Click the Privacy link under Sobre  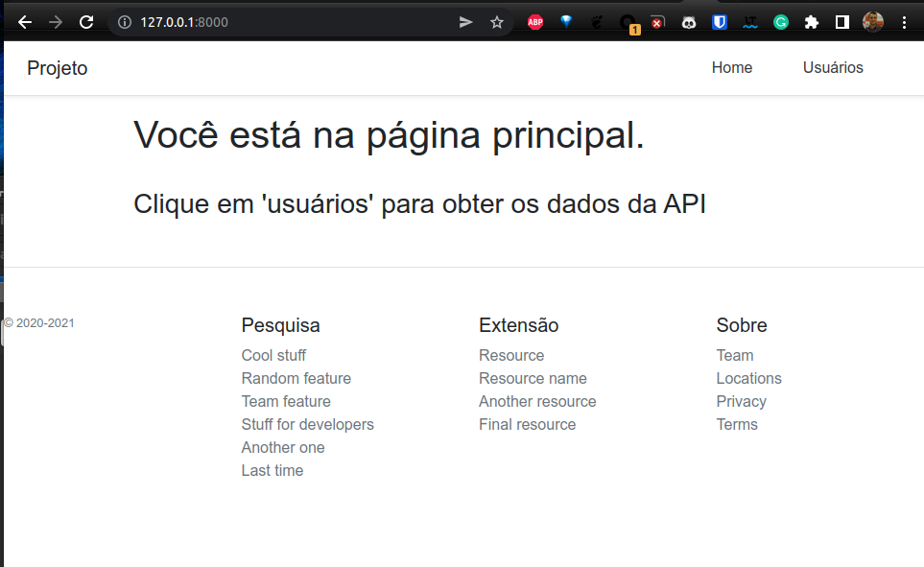click(x=741, y=401)
